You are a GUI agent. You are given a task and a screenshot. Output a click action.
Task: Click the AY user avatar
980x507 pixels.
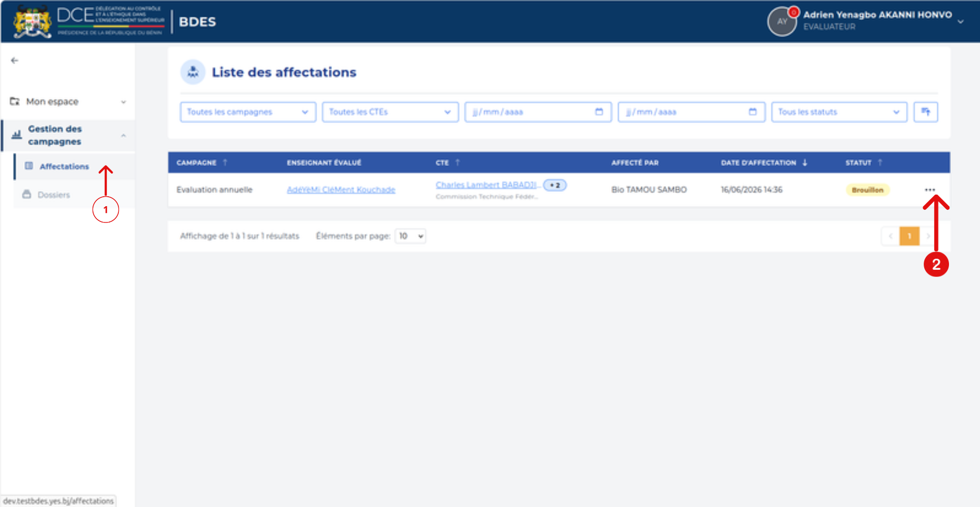click(x=782, y=22)
